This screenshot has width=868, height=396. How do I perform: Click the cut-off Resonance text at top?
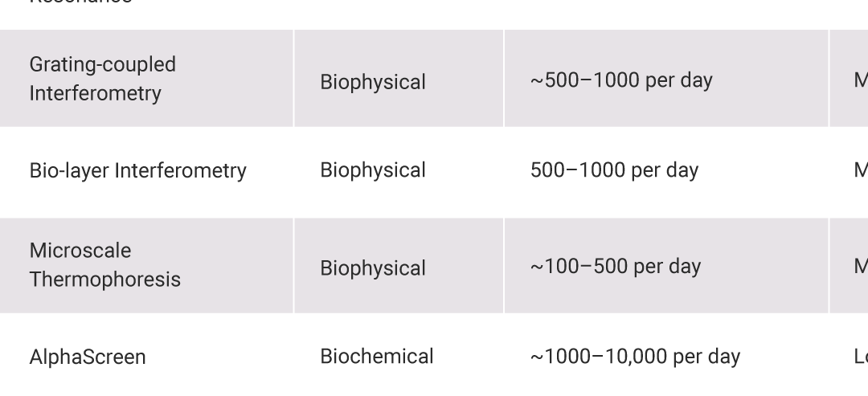point(81,2)
